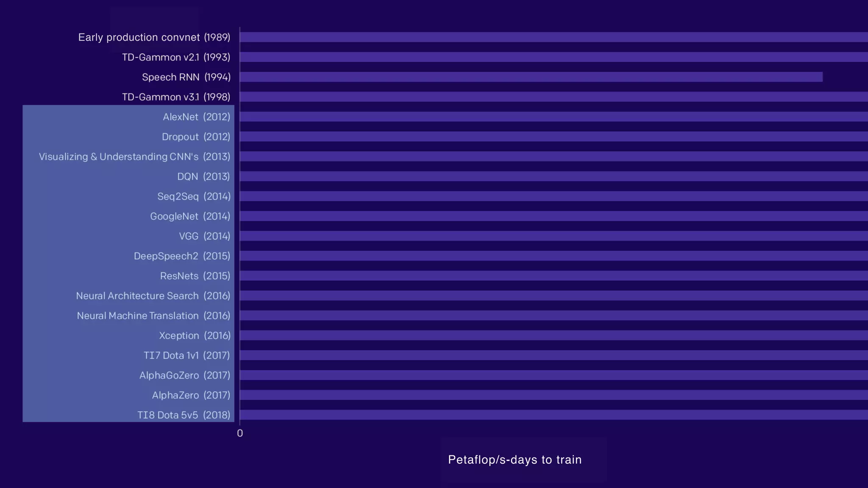Screen dimensions: 868x488
Task: Select the ResNets data bar
Action: pos(554,276)
